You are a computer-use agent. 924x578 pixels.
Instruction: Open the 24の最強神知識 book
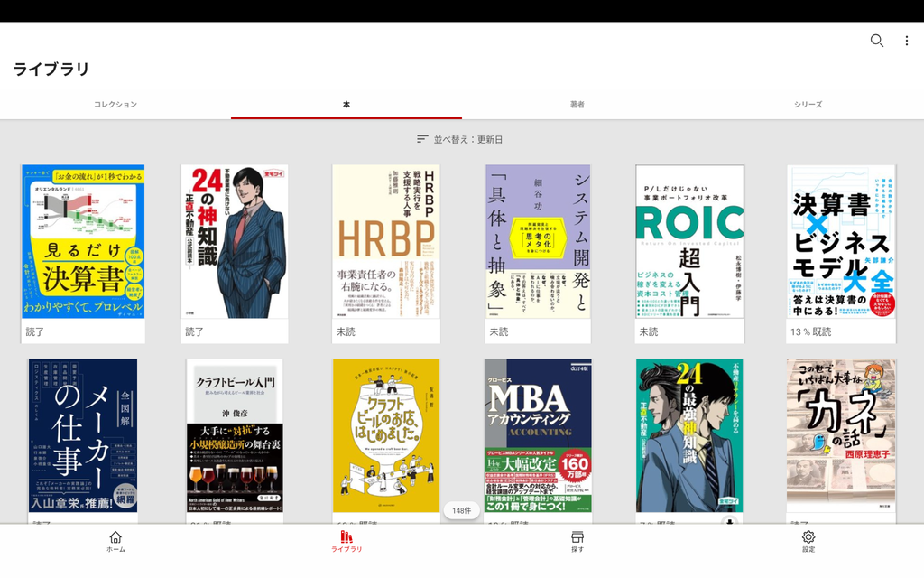[689, 435]
